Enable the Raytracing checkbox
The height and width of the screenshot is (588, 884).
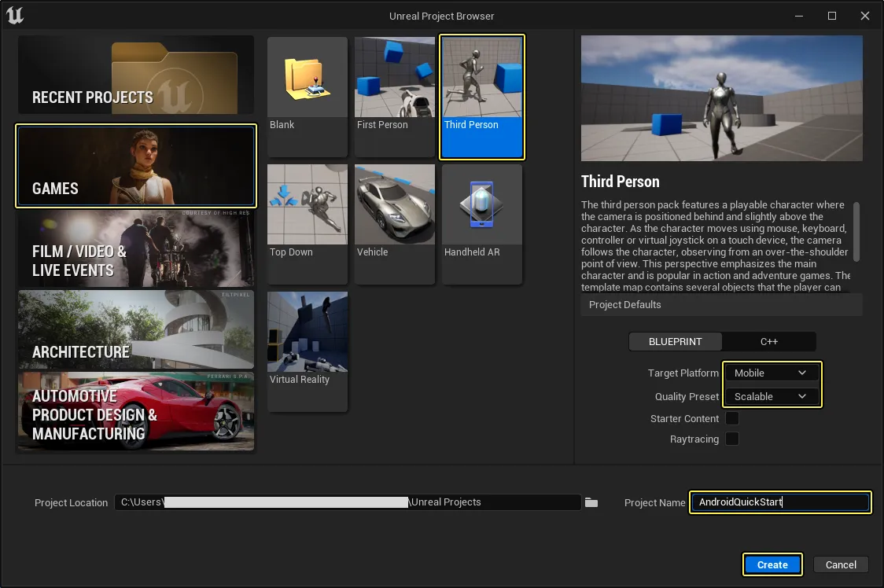click(x=732, y=439)
